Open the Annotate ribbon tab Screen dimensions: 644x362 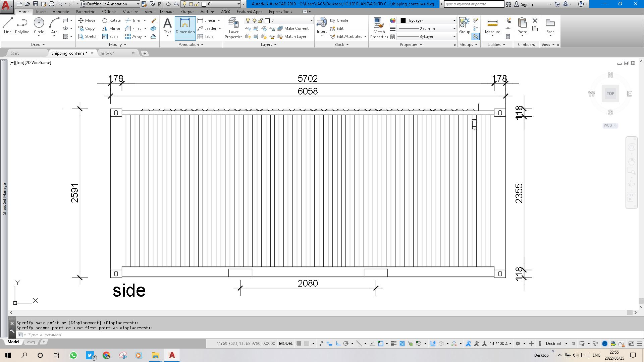pyautogui.click(x=61, y=11)
